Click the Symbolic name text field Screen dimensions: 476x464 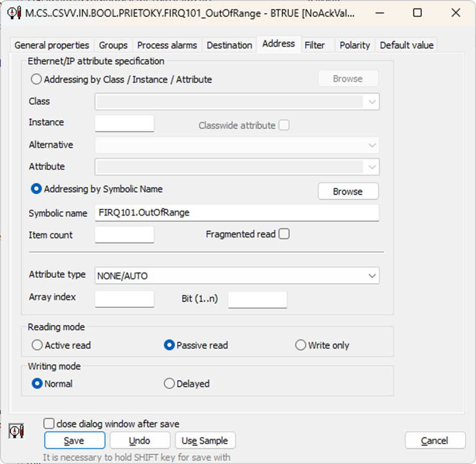point(236,212)
